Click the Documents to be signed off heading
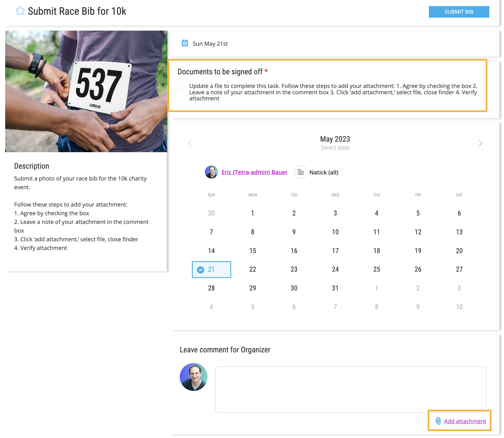The width and height of the screenshot is (504, 438). pos(220,71)
